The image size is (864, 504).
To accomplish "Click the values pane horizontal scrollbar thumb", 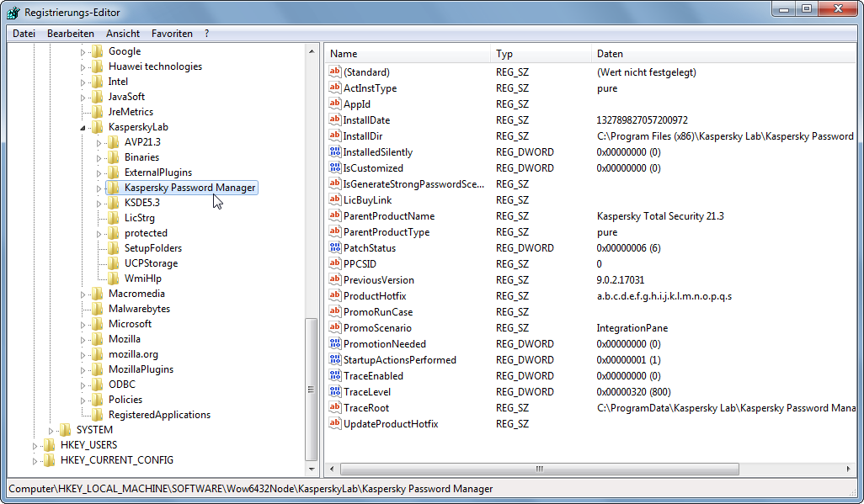I will [540, 469].
